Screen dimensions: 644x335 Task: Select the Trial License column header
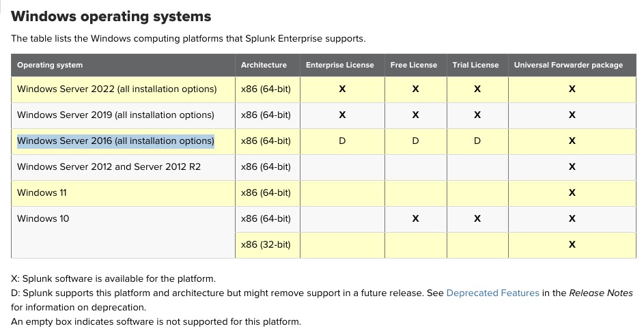(475, 65)
